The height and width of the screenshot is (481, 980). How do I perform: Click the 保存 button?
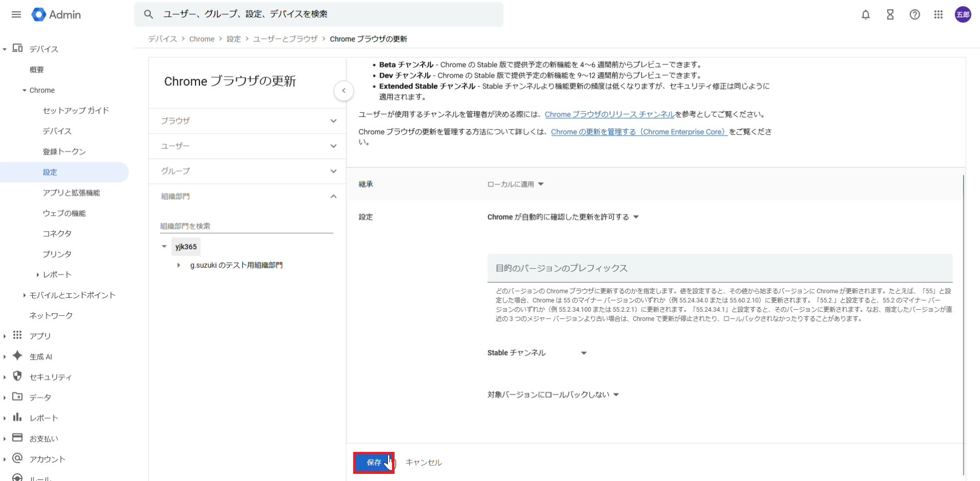[x=374, y=463]
